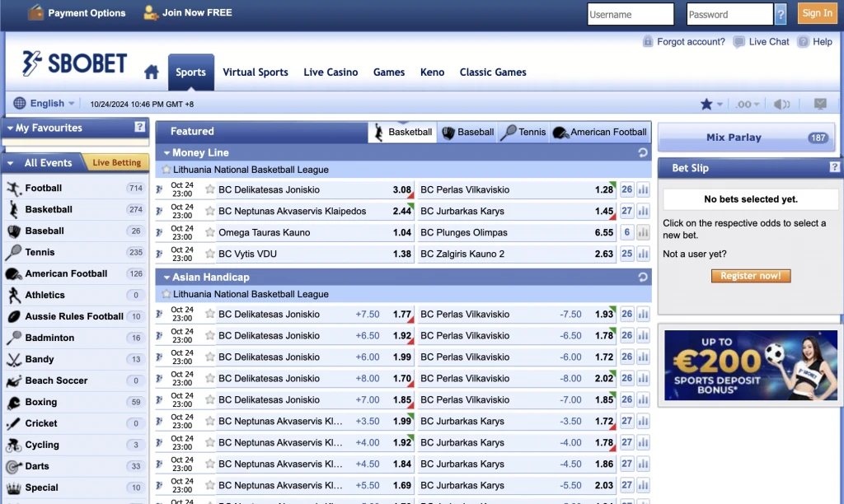Screen dimensions: 844x504
Task: Open the odds format .00 dropdown
Action: (748, 104)
